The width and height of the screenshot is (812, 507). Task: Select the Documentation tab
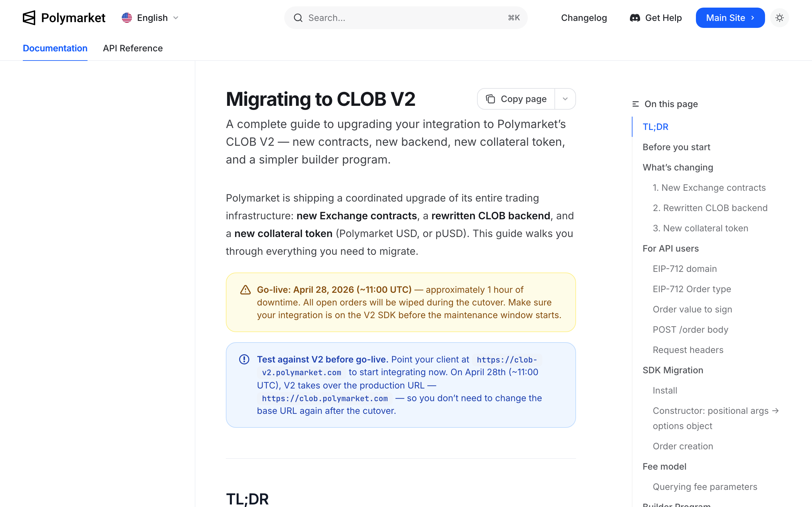(x=55, y=48)
